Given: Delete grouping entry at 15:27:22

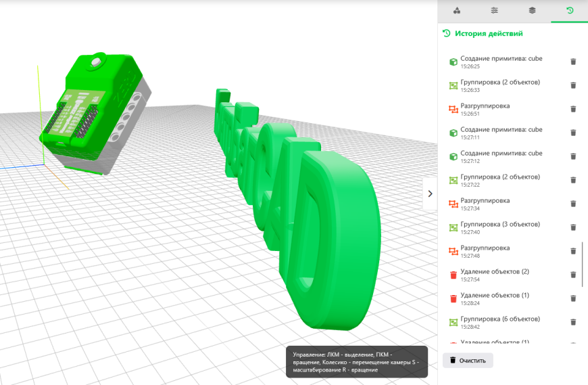Looking at the screenshot, I should [x=573, y=180].
